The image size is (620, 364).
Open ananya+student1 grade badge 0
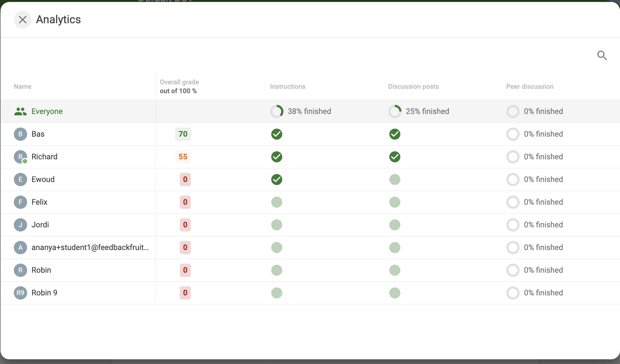pyautogui.click(x=185, y=248)
